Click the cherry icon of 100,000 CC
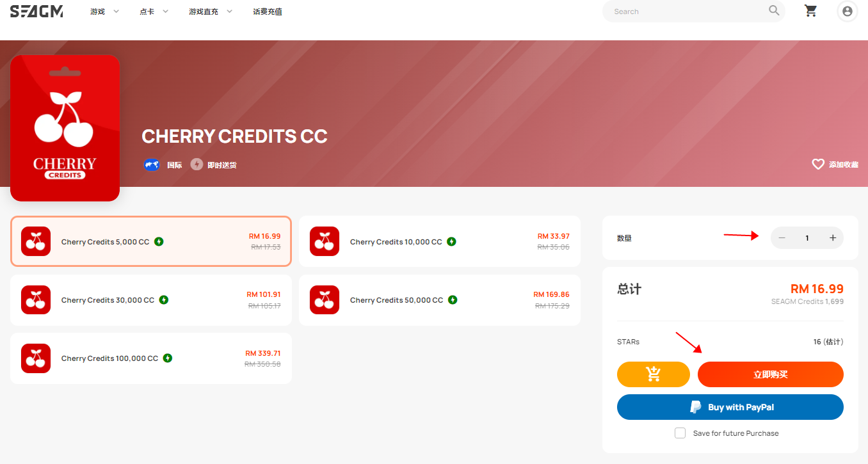 (36, 358)
